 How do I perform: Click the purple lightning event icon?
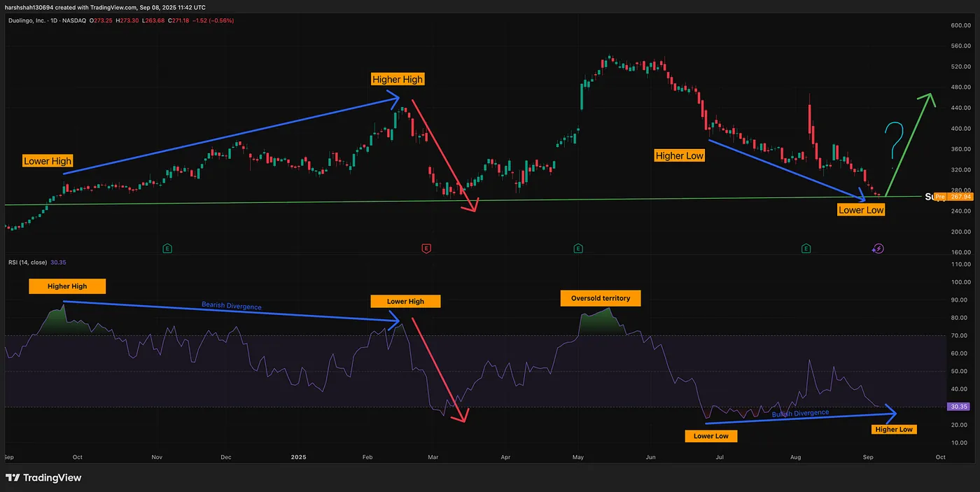click(878, 248)
